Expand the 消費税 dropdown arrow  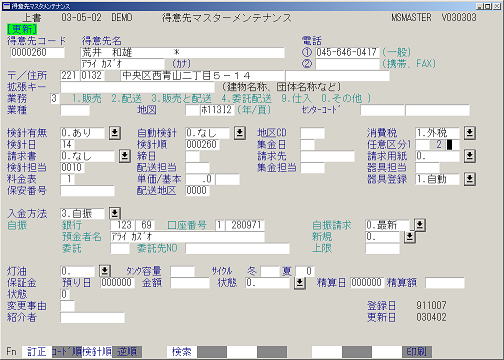(x=469, y=133)
